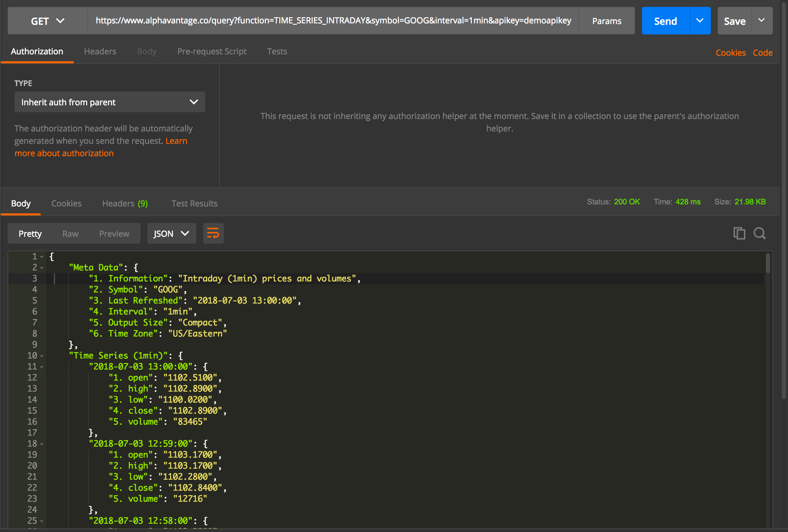Open the response Headers (9) tab
This screenshot has width=788, height=532.
pyautogui.click(x=125, y=203)
